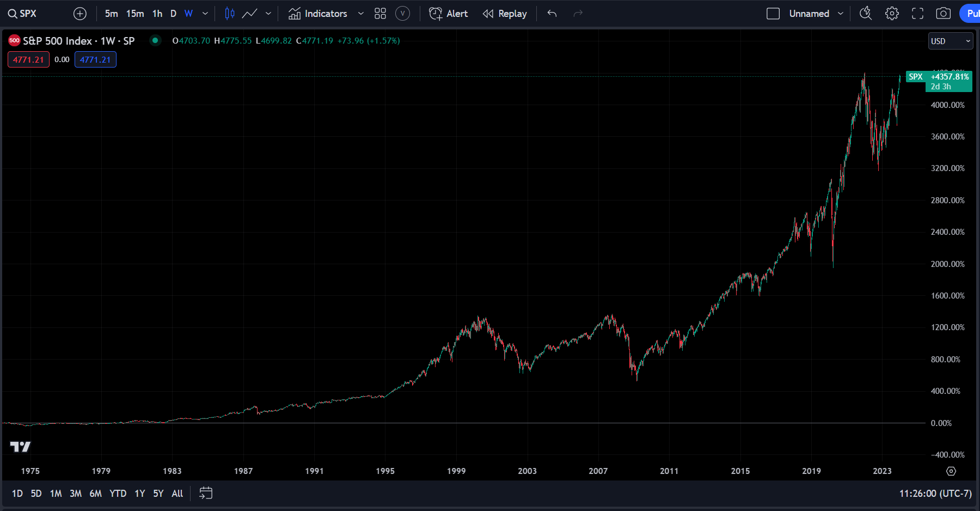
Task: Click the 2023 time axis label
Action: pyautogui.click(x=883, y=471)
